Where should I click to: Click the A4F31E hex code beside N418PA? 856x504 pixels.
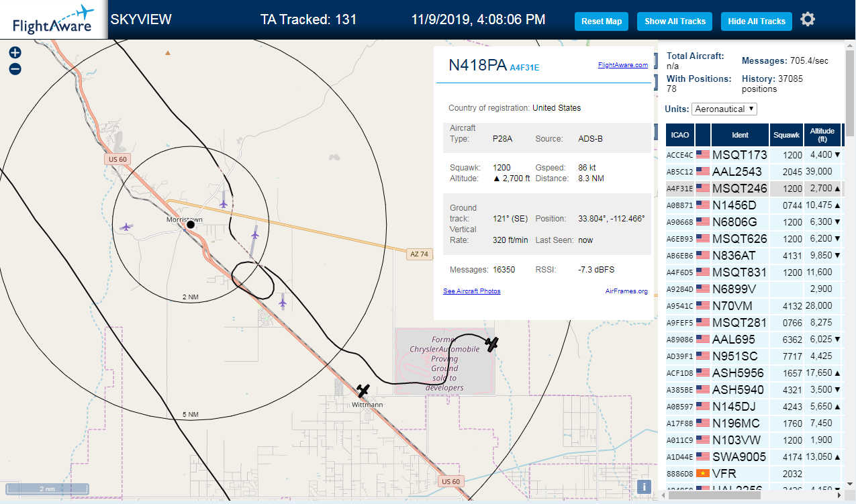pos(524,67)
